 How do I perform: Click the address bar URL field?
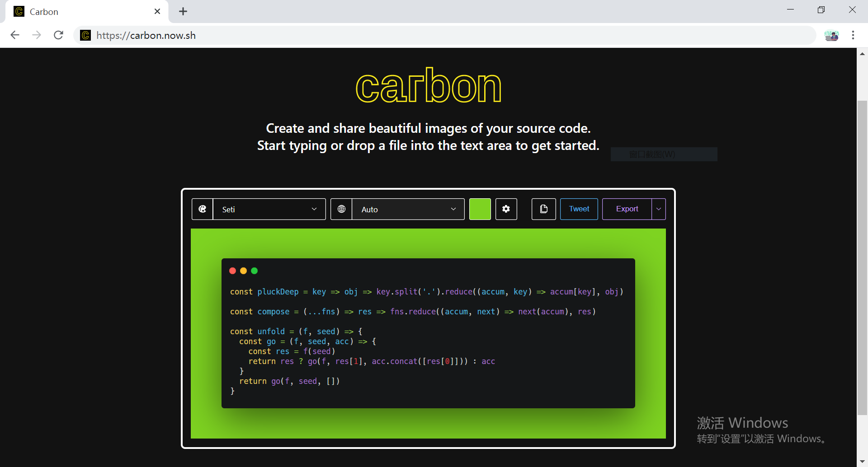tap(407, 35)
